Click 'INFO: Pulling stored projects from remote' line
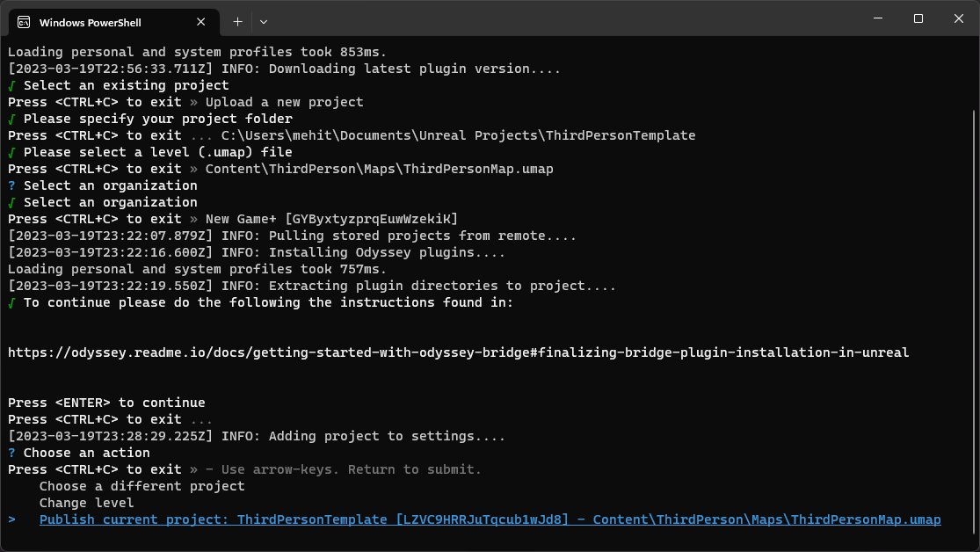980x552 pixels. pos(292,236)
